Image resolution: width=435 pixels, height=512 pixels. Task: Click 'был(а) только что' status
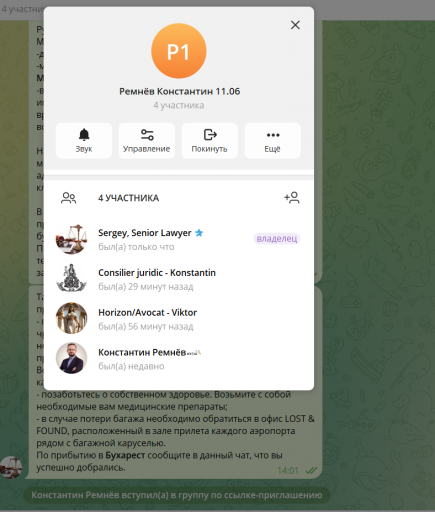tap(136, 247)
